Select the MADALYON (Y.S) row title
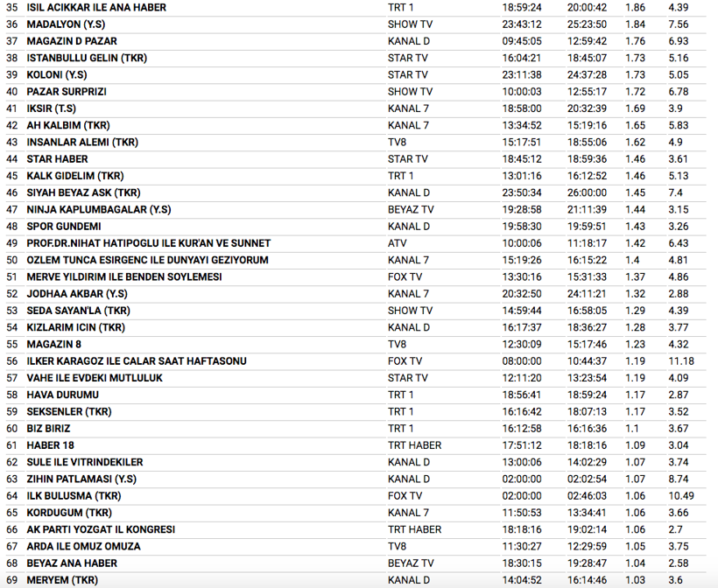 click(x=66, y=24)
